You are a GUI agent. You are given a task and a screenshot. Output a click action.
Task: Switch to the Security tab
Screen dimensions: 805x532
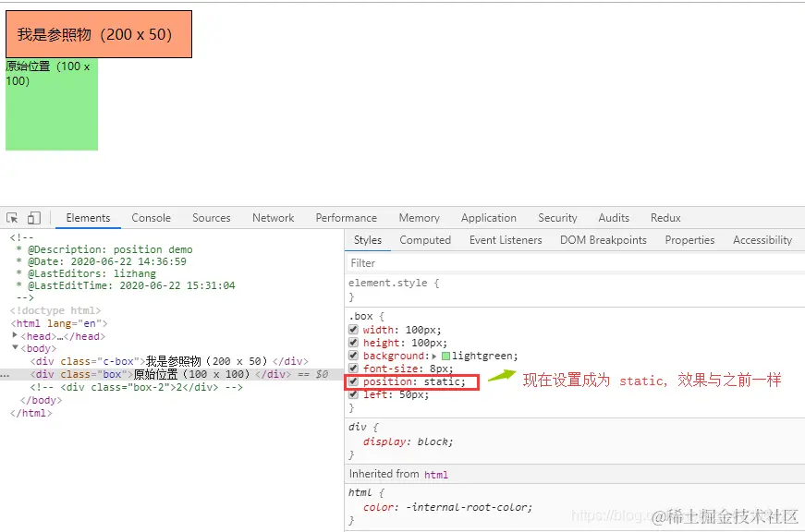point(557,218)
